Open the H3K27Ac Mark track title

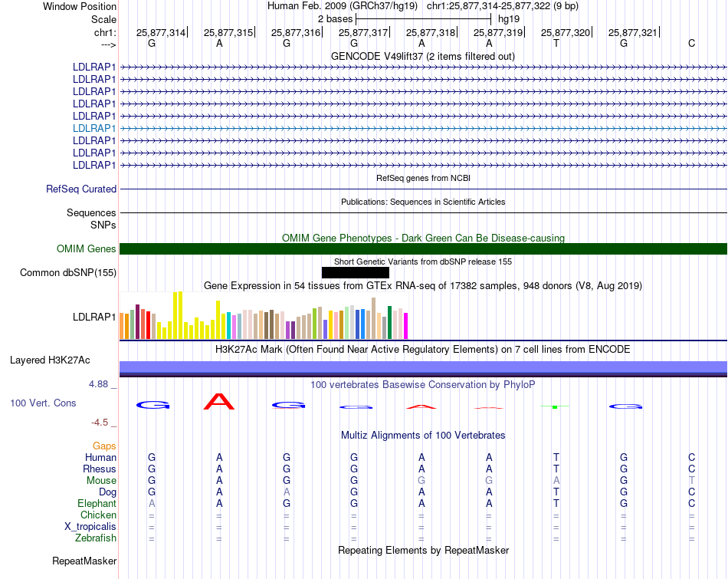[x=423, y=350]
